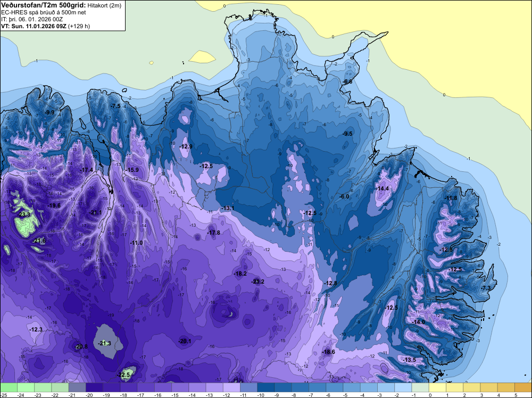Screen dimensions: 532x398
Task: Click the -7.3 temperature label
Action: click(x=486, y=288)
